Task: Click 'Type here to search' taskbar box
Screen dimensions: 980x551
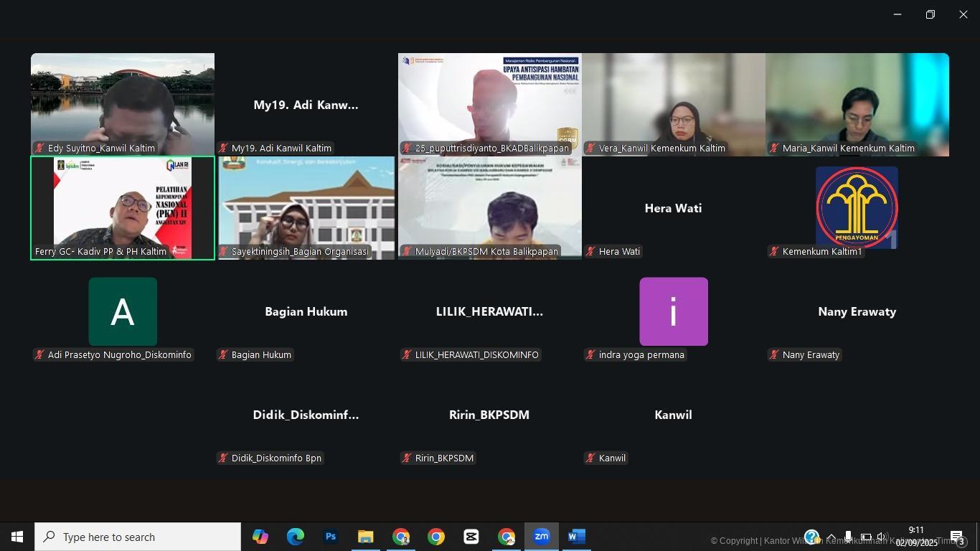Action: [138, 537]
